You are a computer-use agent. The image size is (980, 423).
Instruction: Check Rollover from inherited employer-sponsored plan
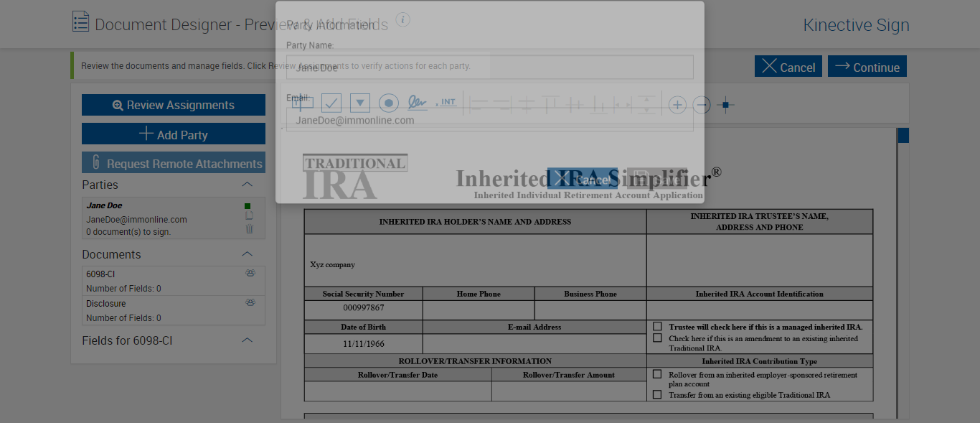coord(657,374)
